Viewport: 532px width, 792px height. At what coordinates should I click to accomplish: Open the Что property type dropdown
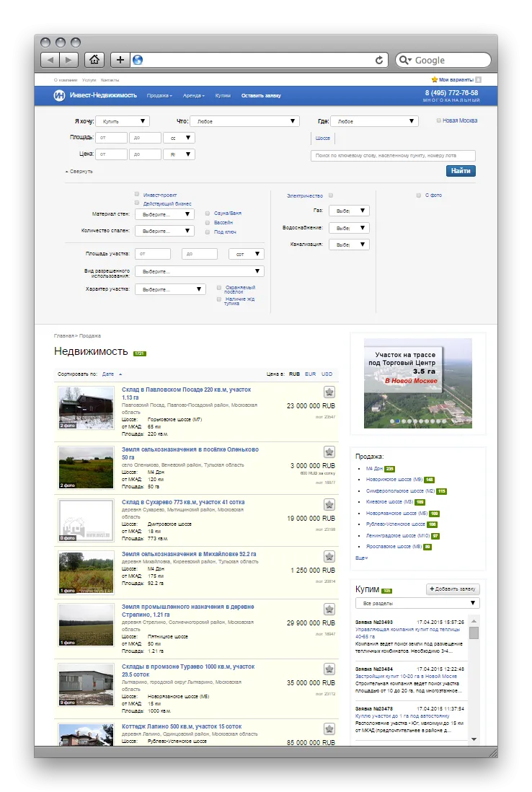(245, 121)
